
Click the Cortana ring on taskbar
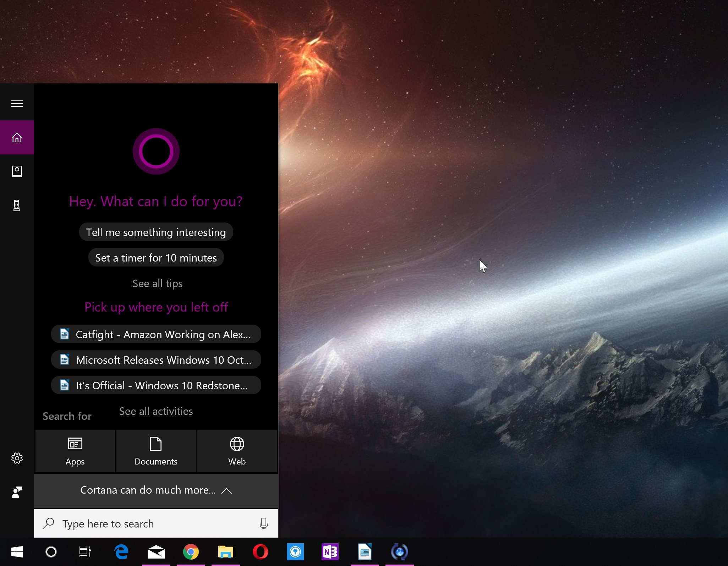pos(51,552)
